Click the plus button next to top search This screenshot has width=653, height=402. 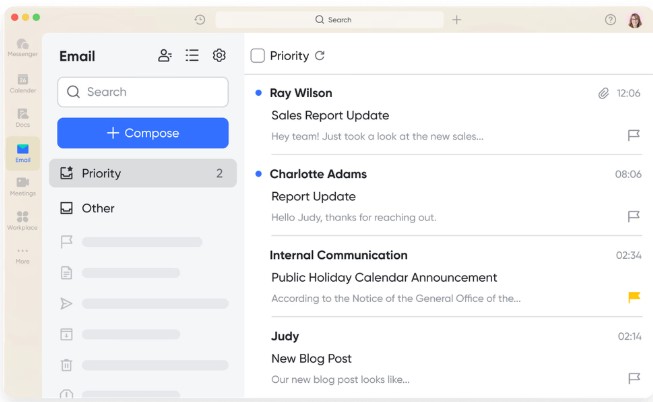456,20
